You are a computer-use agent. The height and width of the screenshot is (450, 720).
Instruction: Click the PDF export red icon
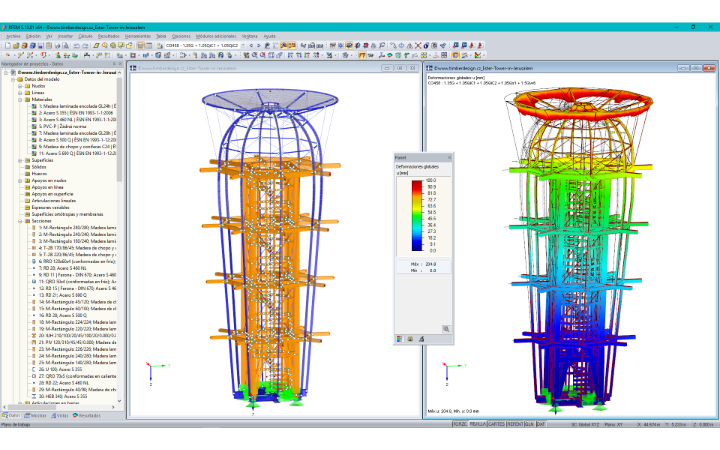(x=472, y=45)
